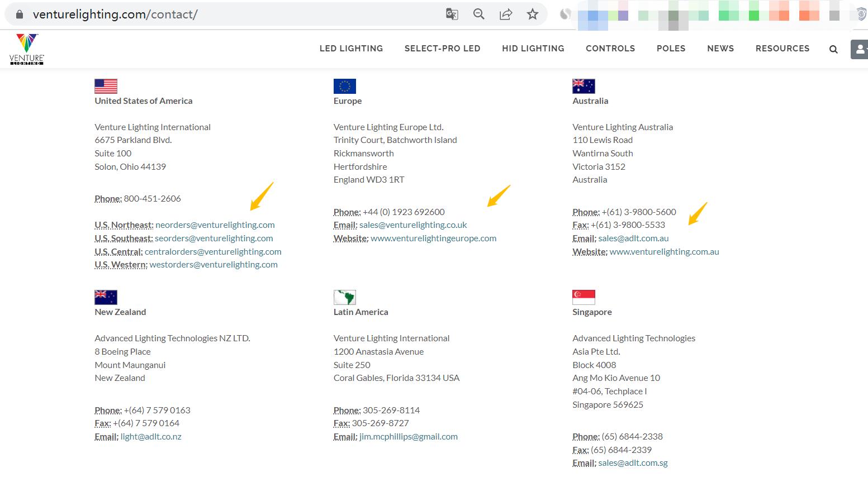This screenshot has height=482, width=868.
Task: Expand the Resources navigation menu
Action: point(782,49)
